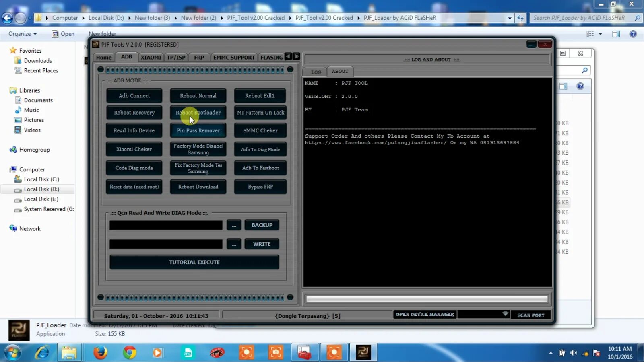The height and width of the screenshot is (362, 644).
Task: Toggle the Explorer preview pane icon
Action: pos(616,34)
